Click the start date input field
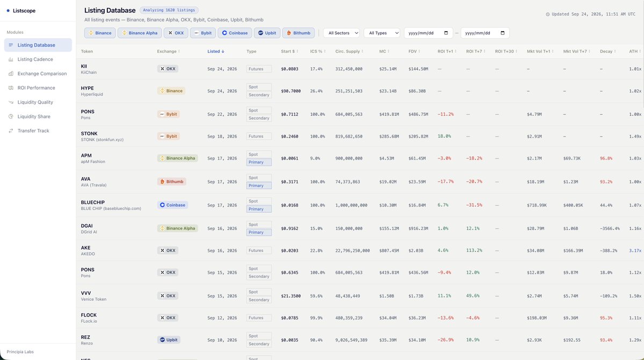The image size is (644, 360). pos(429,33)
